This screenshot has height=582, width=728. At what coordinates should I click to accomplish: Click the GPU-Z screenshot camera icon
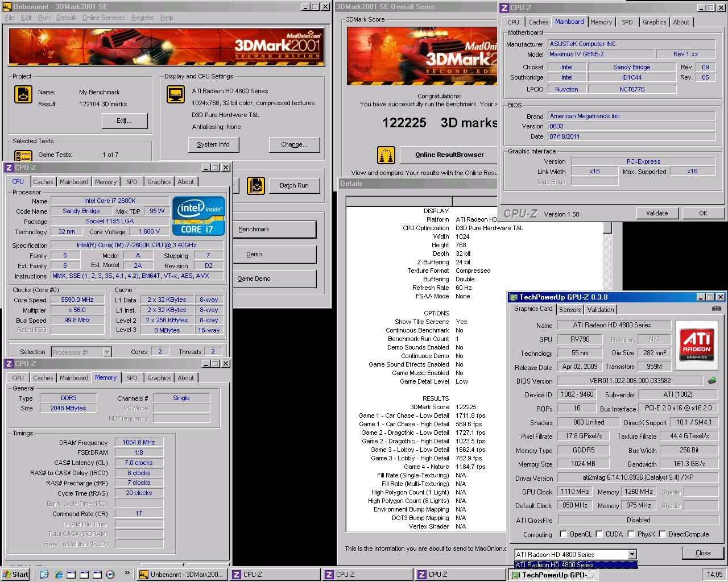[x=716, y=309]
